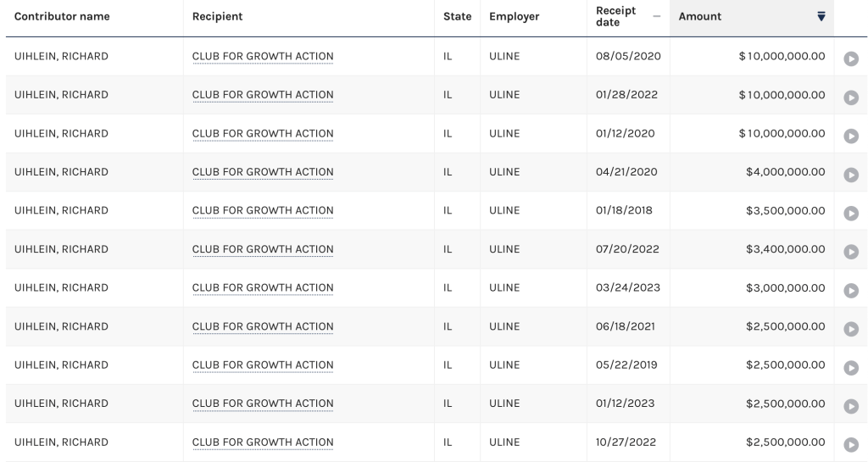Viewport: 868px width, 462px height.
Task: Open the recipient link in the 04/21/2020 row
Action: click(x=263, y=172)
